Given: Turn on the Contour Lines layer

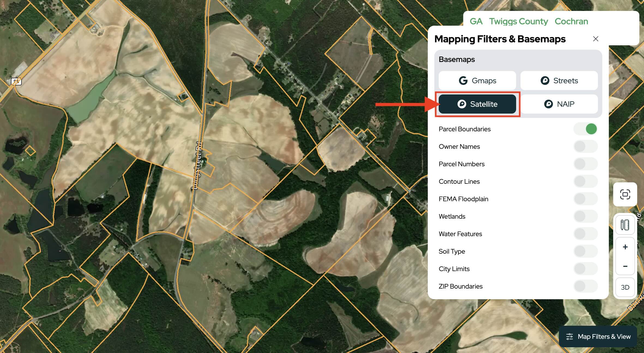Looking at the screenshot, I should pyautogui.click(x=585, y=182).
